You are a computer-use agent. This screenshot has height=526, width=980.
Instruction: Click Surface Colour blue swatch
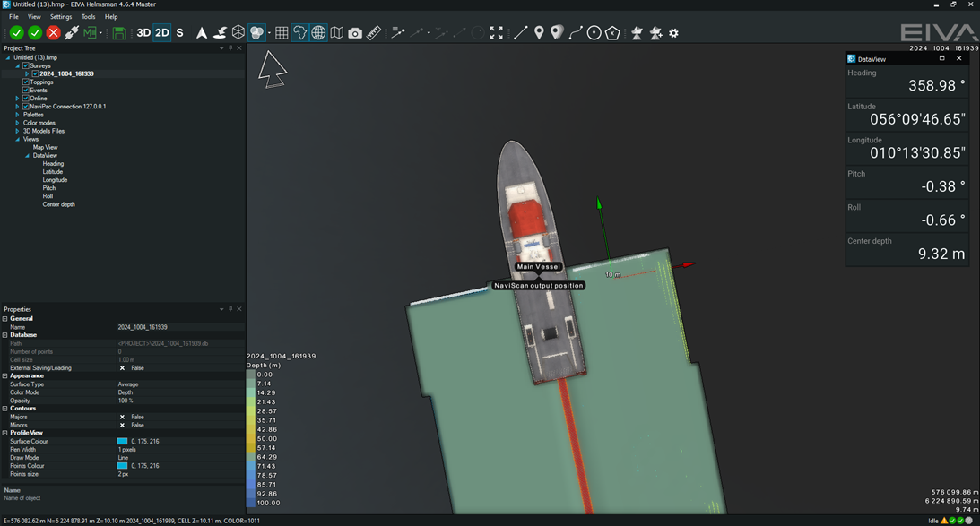(x=122, y=441)
